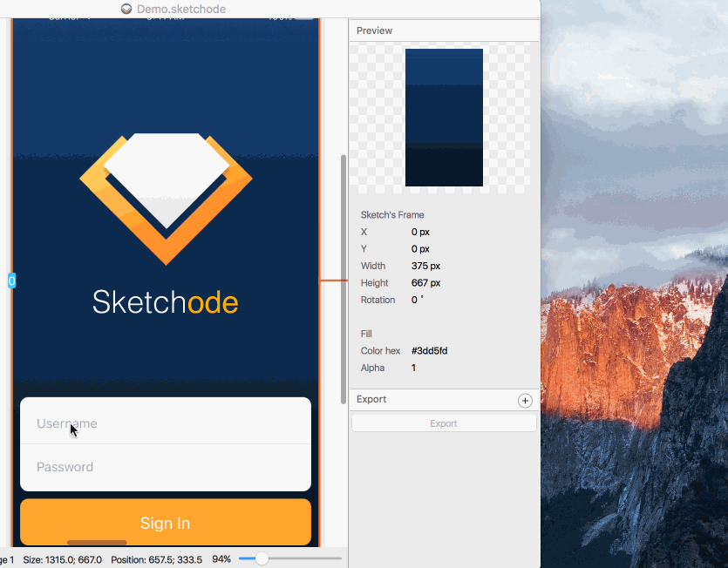Click the vertical canvas scrollbar
This screenshot has height=568, width=728.
[x=344, y=280]
